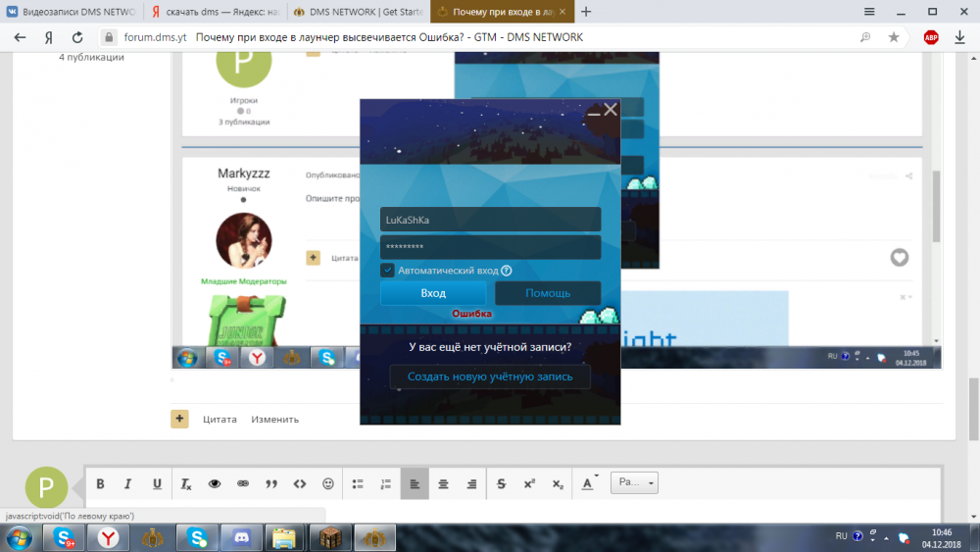Open the emoji picker
Viewport: 980px width, 552px height.
(328, 484)
